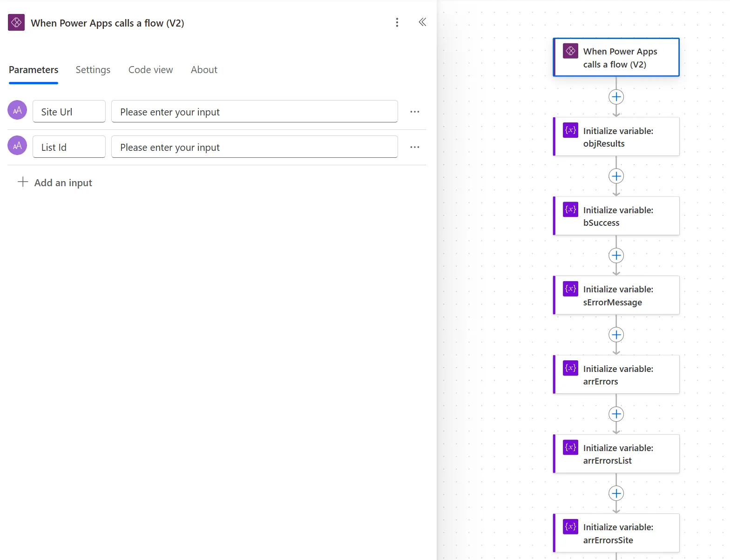Select the When Power Apps calls a flow card
The image size is (730, 560).
616,57
